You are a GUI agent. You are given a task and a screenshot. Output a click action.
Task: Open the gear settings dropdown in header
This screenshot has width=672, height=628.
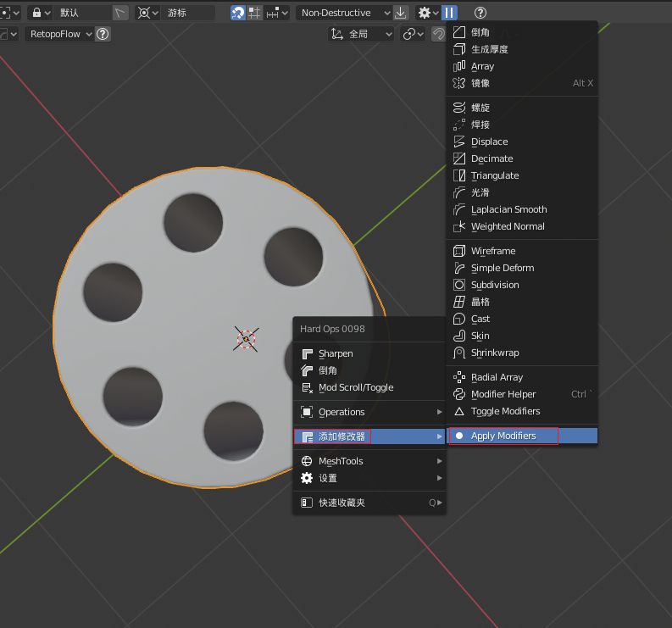click(x=428, y=13)
